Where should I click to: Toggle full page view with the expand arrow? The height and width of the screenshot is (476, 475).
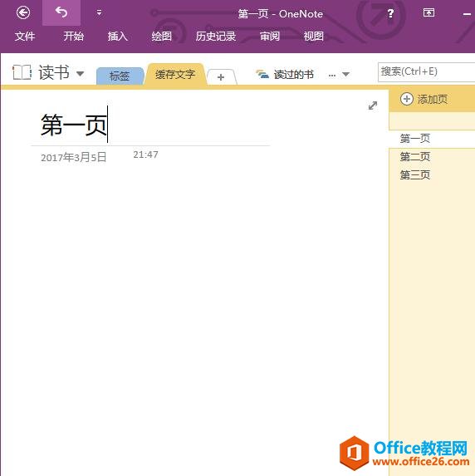coord(373,106)
